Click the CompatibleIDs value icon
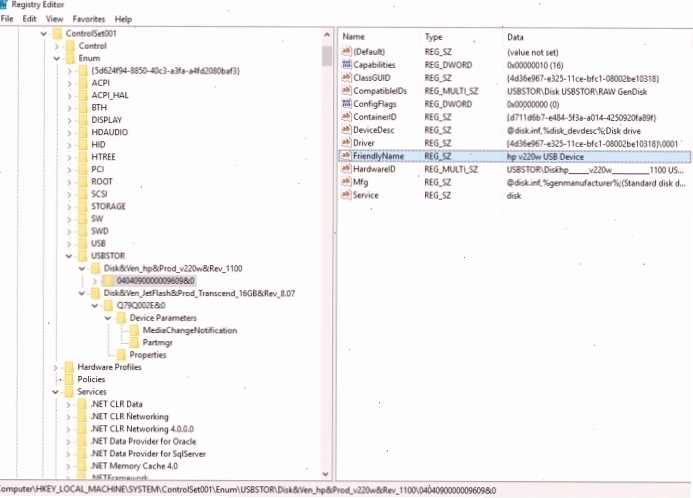 click(346, 91)
